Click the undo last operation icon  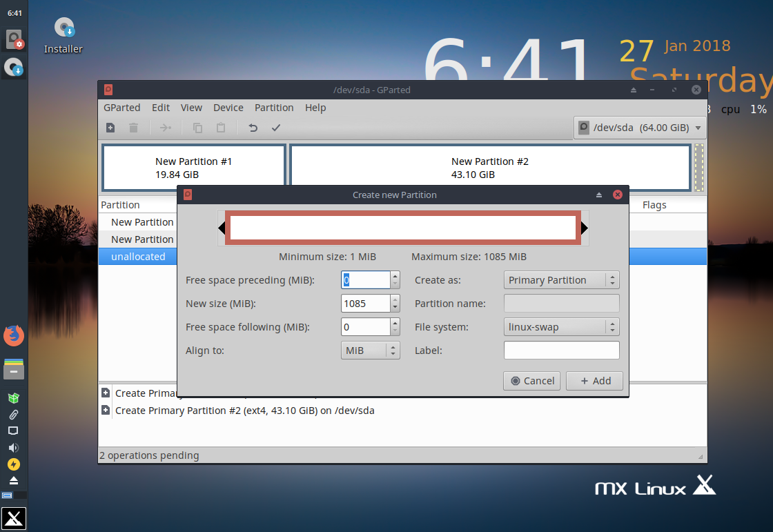coord(253,128)
